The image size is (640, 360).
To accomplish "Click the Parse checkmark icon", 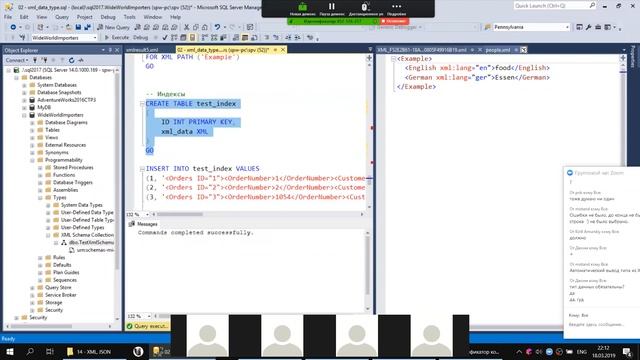I will coord(164,38).
